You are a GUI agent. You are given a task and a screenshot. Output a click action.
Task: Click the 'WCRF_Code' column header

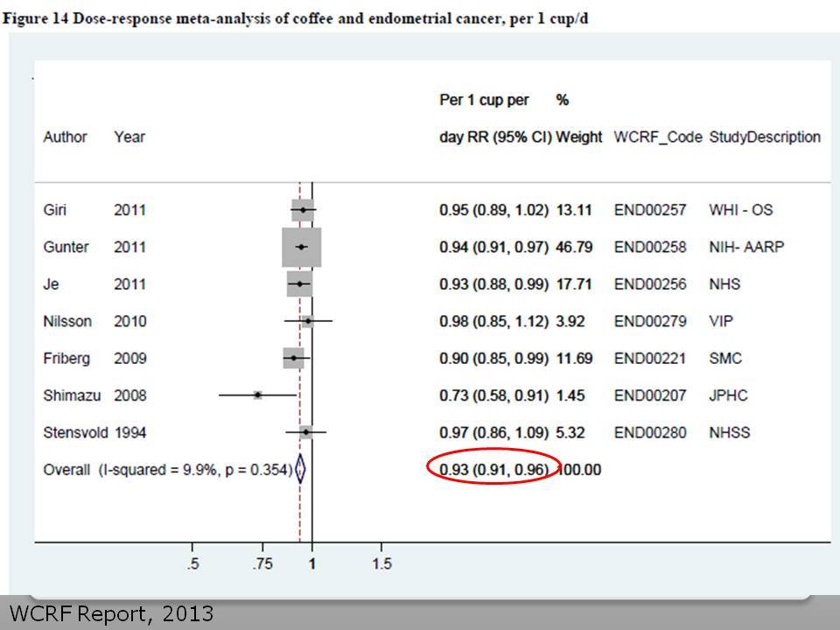[x=658, y=137]
